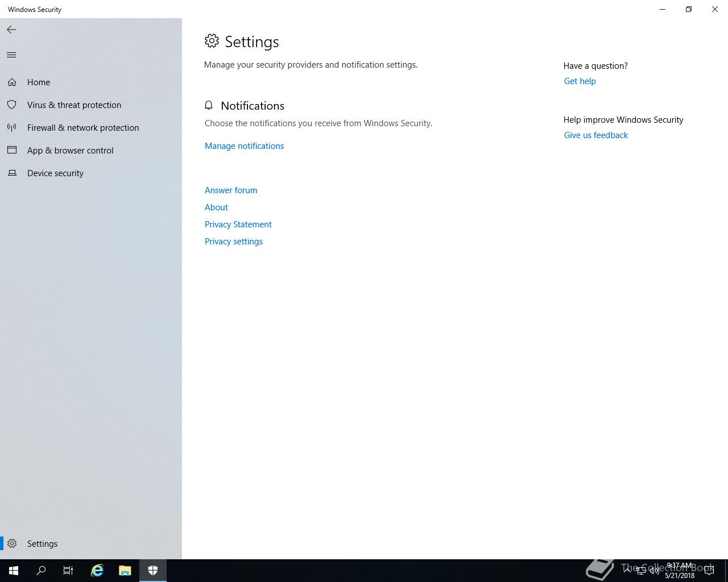The width and height of the screenshot is (728, 582).
Task: Open Firewall & network protection label
Action: coord(83,128)
